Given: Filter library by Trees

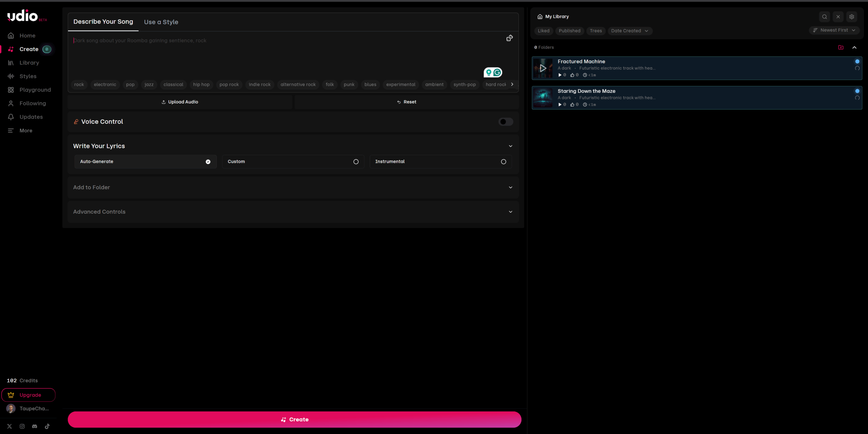Looking at the screenshot, I should tap(596, 31).
